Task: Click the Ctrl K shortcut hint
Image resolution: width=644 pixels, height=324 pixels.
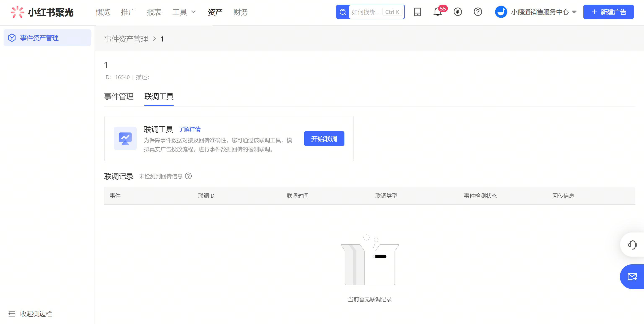Action: point(392,12)
